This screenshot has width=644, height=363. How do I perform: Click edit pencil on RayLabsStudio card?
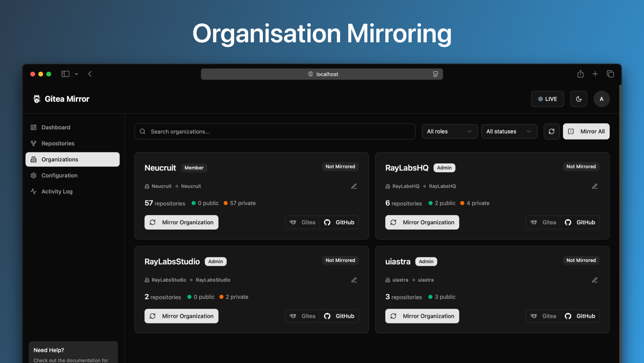coord(354,280)
